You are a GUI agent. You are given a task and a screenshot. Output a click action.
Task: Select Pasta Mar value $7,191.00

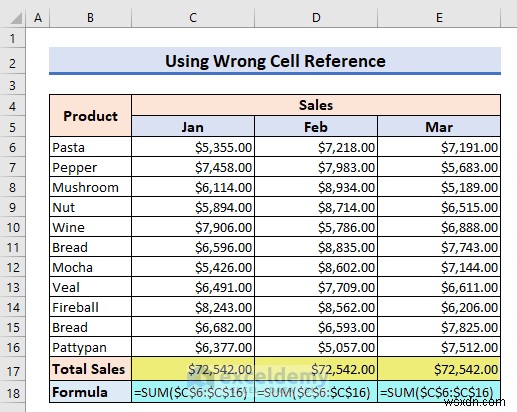(439, 147)
